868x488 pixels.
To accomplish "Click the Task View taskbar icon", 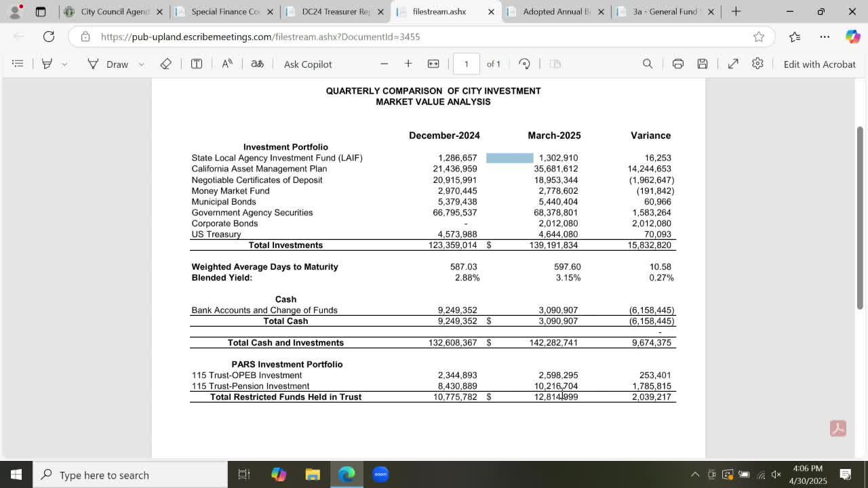I will [x=244, y=474].
